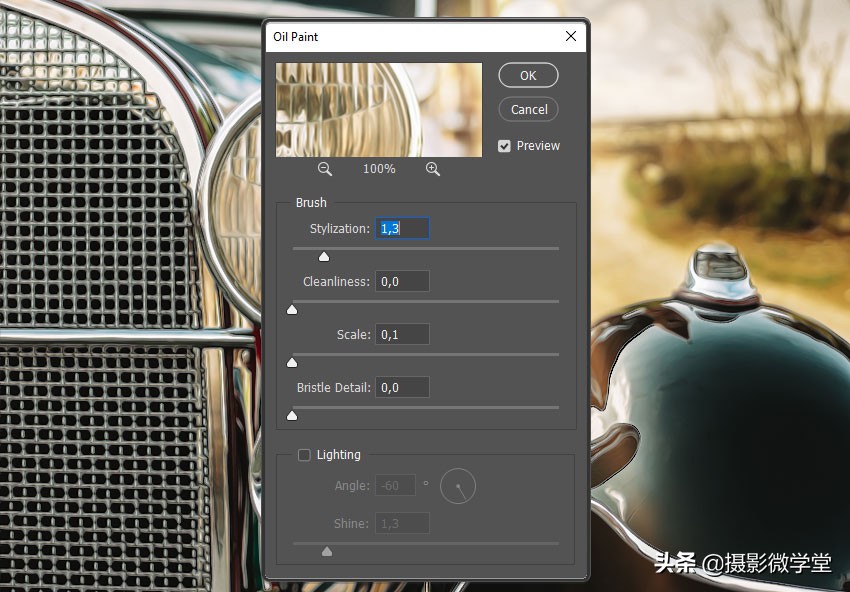
Task: Click the Bristle Detail label
Action: [x=334, y=388]
